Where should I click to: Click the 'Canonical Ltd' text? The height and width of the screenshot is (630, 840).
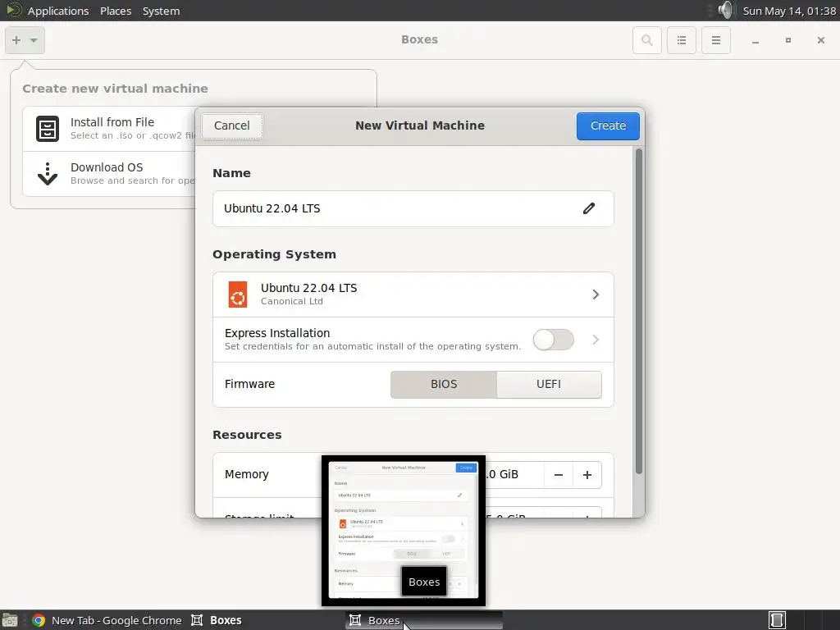point(292,301)
